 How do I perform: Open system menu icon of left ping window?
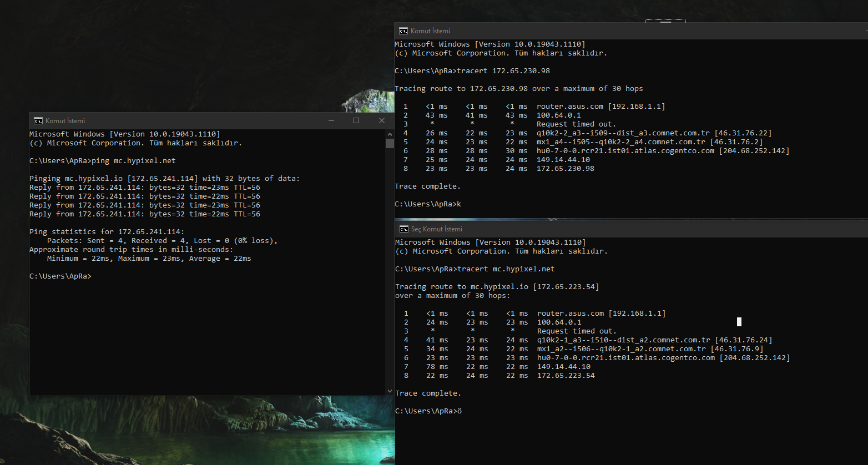tap(38, 120)
